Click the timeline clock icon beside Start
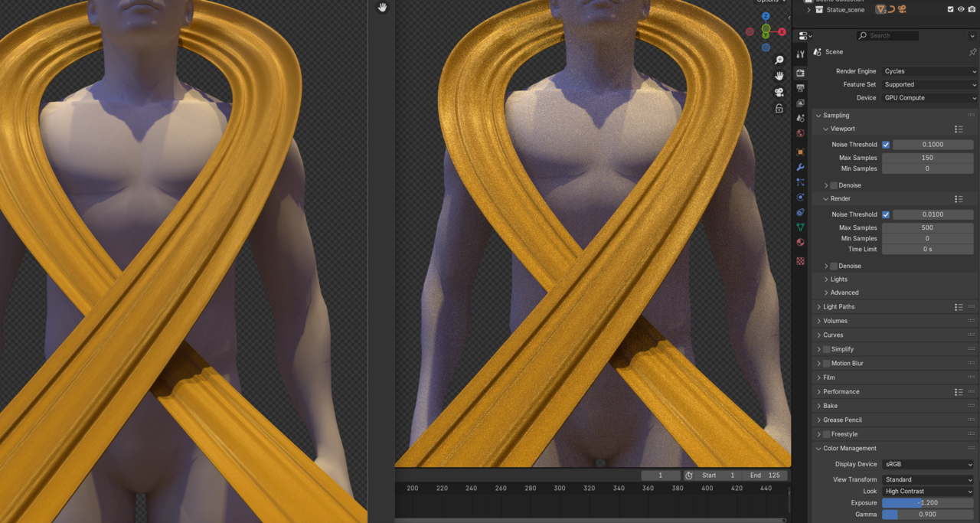This screenshot has height=523, width=980. pyautogui.click(x=688, y=476)
